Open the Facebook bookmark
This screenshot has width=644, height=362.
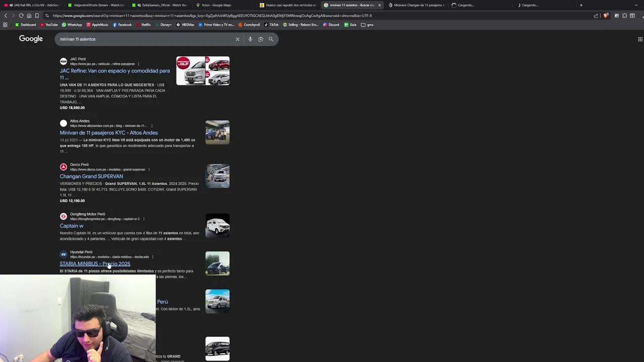point(122,25)
